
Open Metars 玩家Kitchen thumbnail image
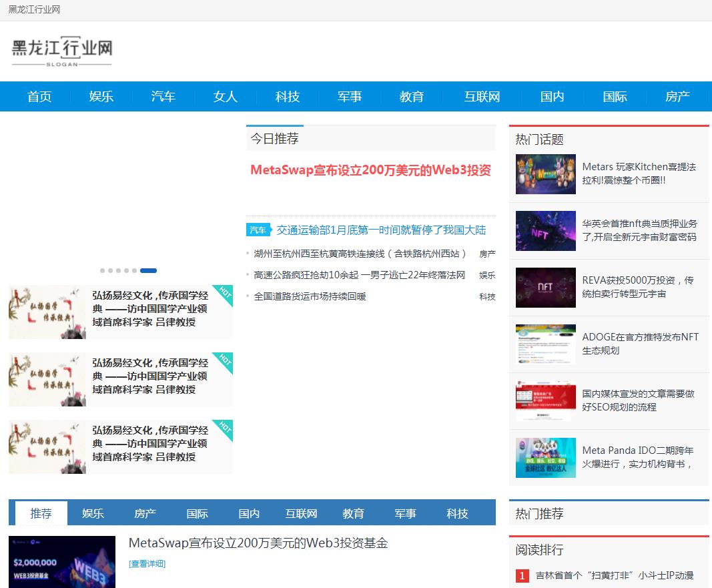pos(545,174)
